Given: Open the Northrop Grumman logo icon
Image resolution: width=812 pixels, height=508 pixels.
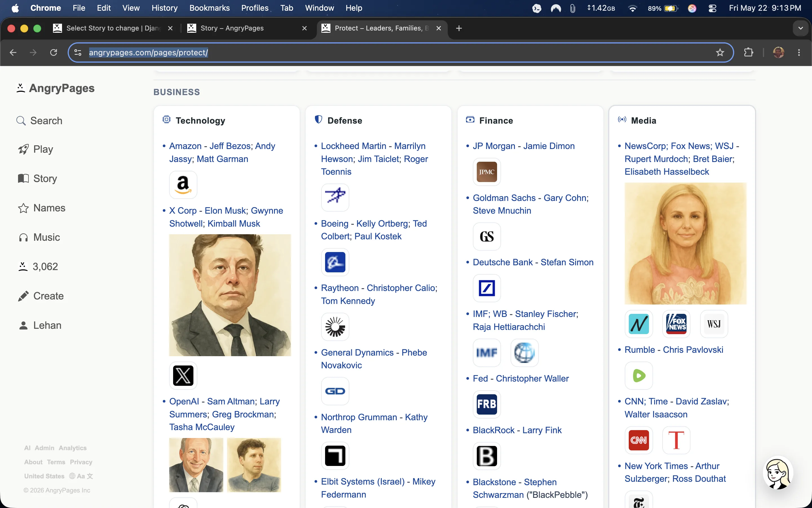Looking at the screenshot, I should (x=335, y=456).
